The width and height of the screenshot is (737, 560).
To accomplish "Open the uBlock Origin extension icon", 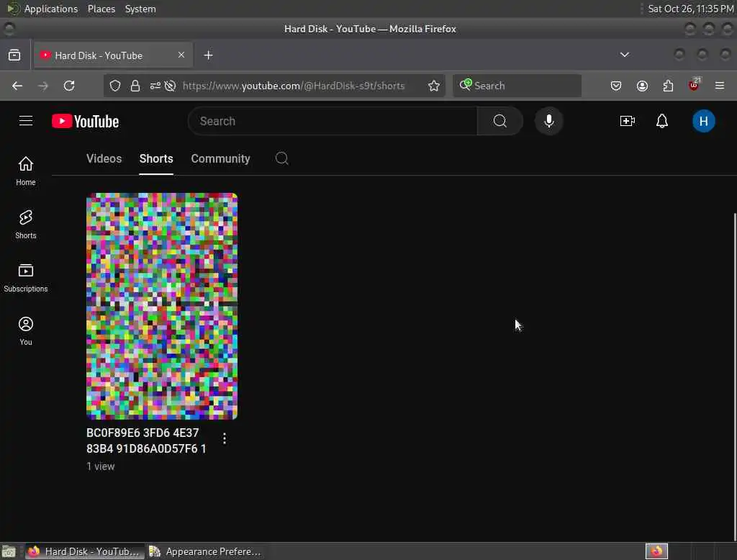I will pos(694,85).
